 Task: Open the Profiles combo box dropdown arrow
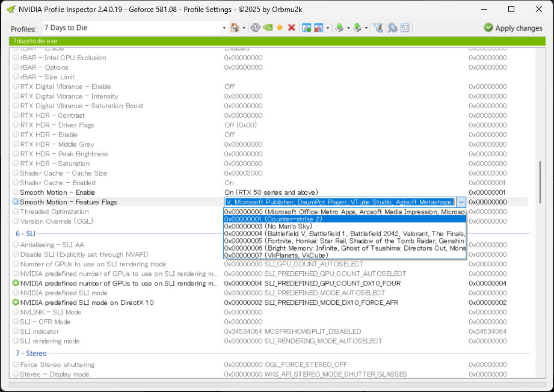tap(224, 28)
